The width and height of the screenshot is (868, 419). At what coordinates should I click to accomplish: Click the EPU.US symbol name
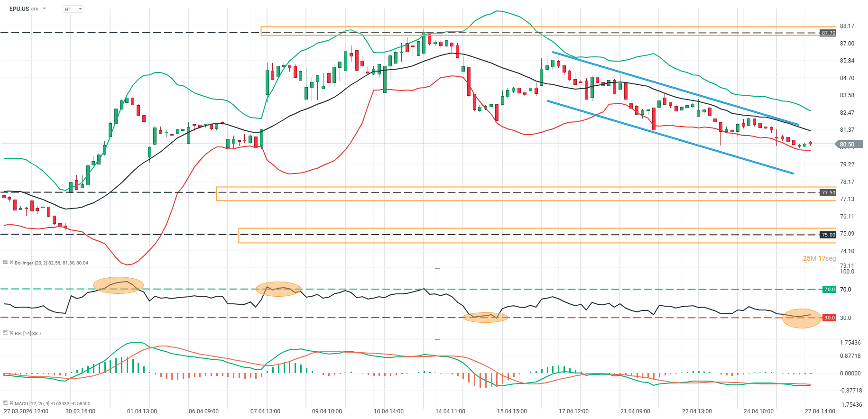point(19,9)
